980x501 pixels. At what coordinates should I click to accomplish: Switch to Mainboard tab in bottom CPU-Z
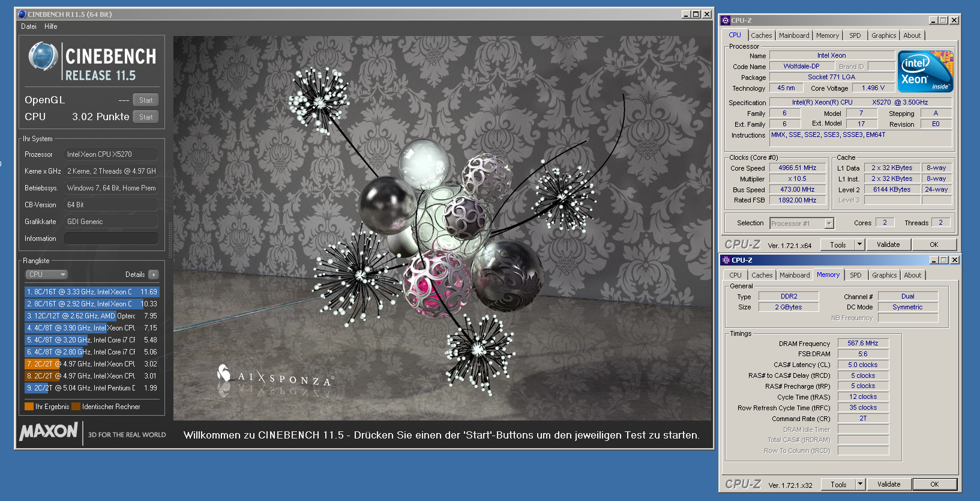[x=795, y=275]
